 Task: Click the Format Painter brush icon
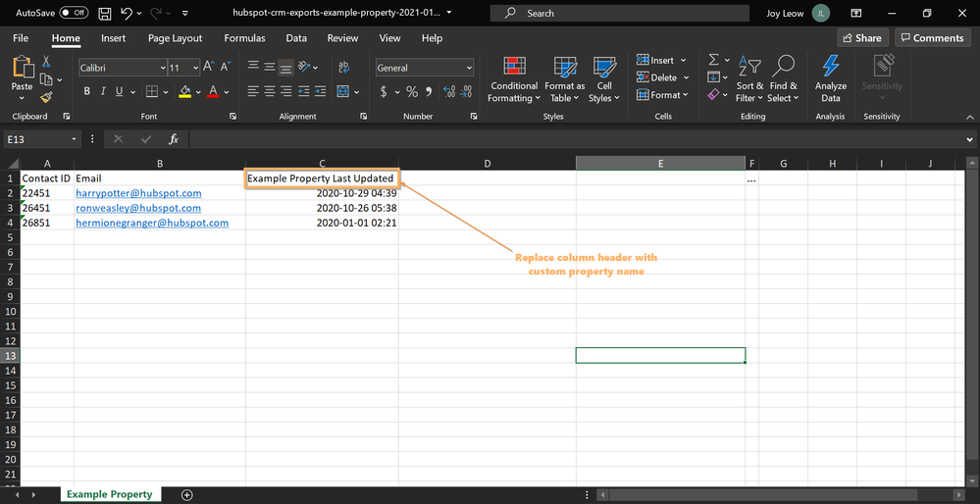(x=46, y=97)
